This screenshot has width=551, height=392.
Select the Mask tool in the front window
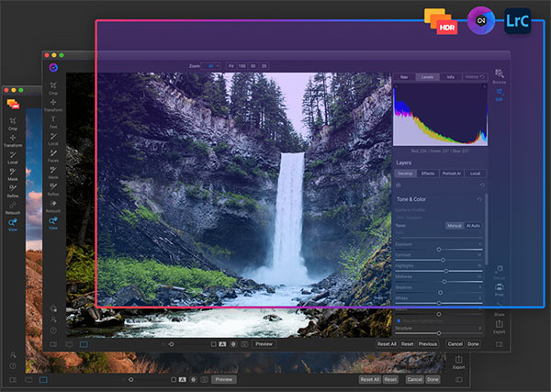[53, 172]
